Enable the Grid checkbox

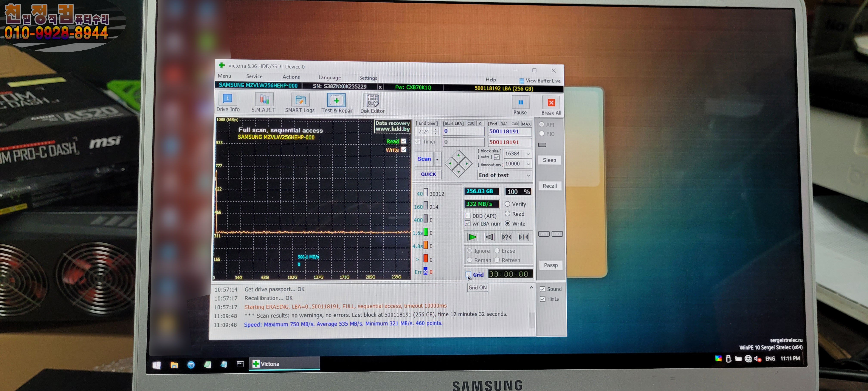(x=468, y=274)
